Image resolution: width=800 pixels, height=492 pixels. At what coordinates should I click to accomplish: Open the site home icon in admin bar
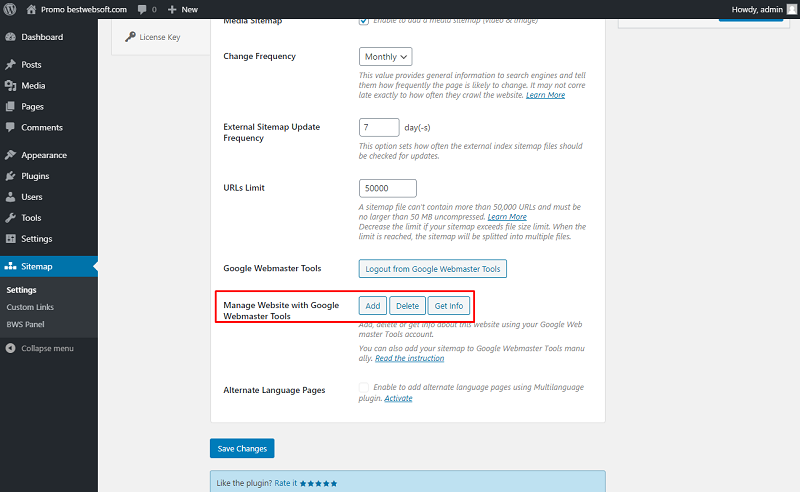pos(31,9)
